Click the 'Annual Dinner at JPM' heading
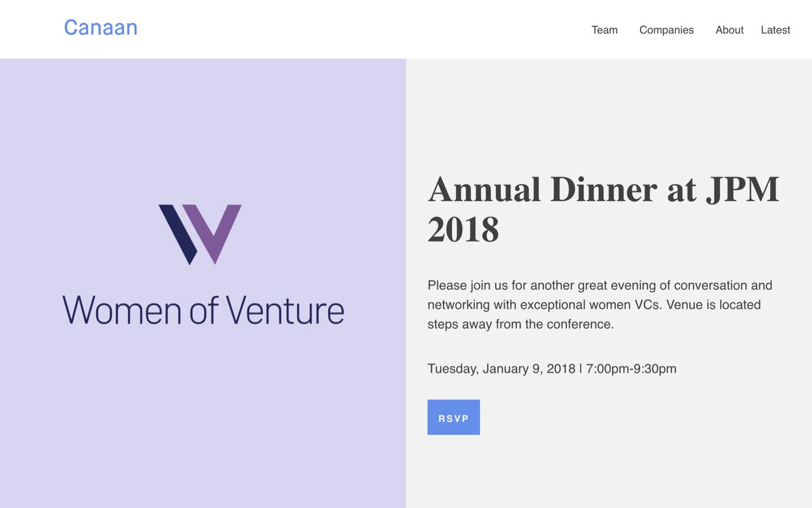This screenshot has height=508, width=812. coord(603,190)
